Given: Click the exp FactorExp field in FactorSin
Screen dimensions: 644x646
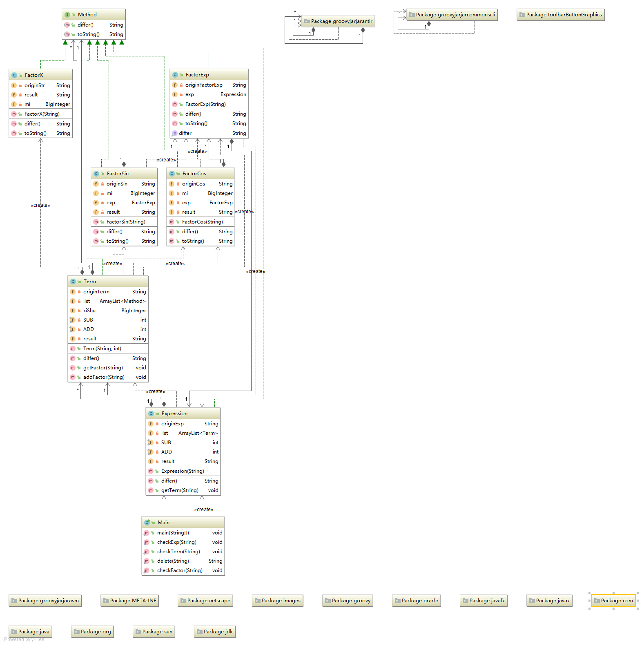Looking at the screenshot, I should pyautogui.click(x=124, y=203).
